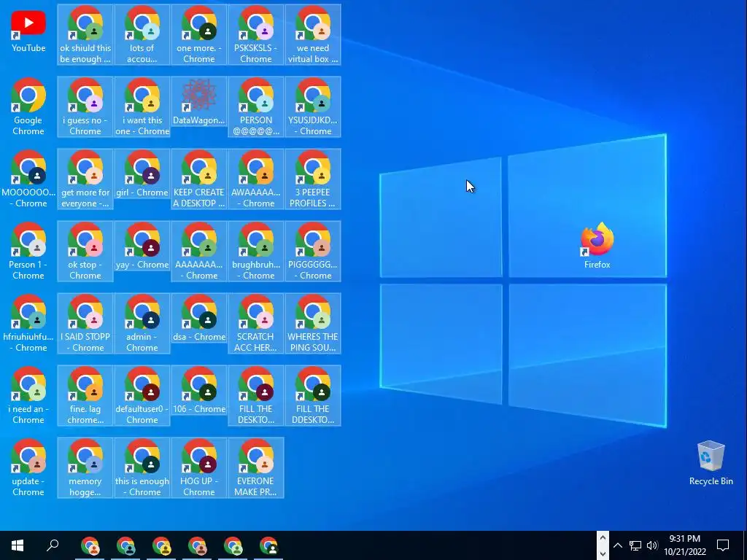Click the '3 PEEPEE PROFILES' shortcut
Image resolution: width=747 pixels, height=560 pixels.
click(312, 179)
